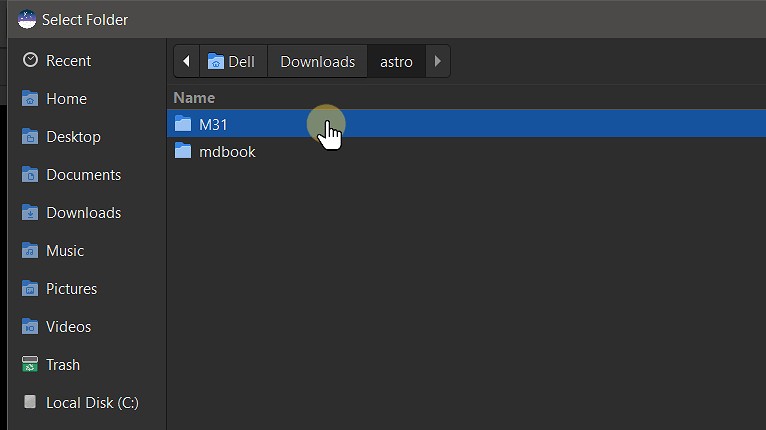Click the astro breadcrumb segment
766x430 pixels.
(x=396, y=61)
